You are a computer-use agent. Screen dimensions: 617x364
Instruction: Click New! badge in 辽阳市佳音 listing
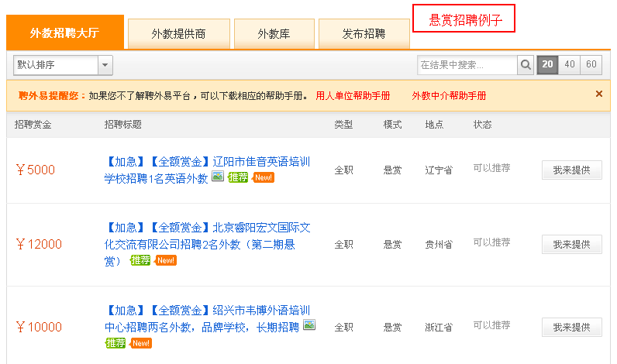click(264, 177)
